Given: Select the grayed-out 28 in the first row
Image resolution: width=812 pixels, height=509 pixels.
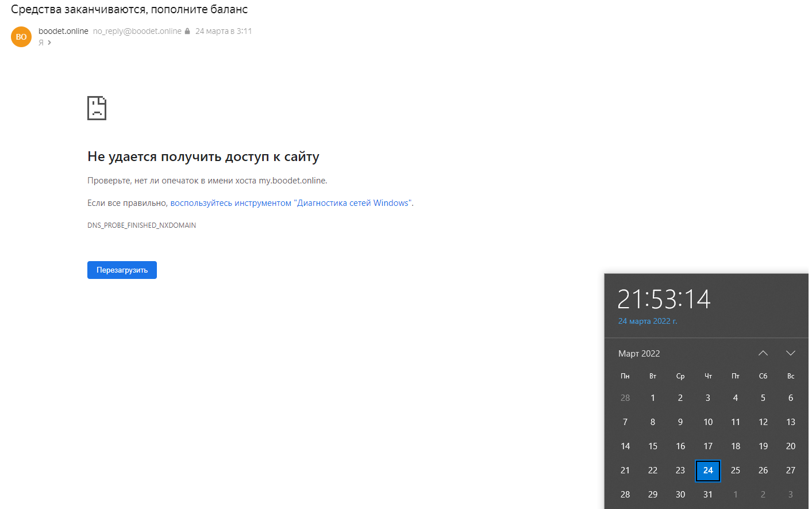Looking at the screenshot, I should [x=625, y=397].
